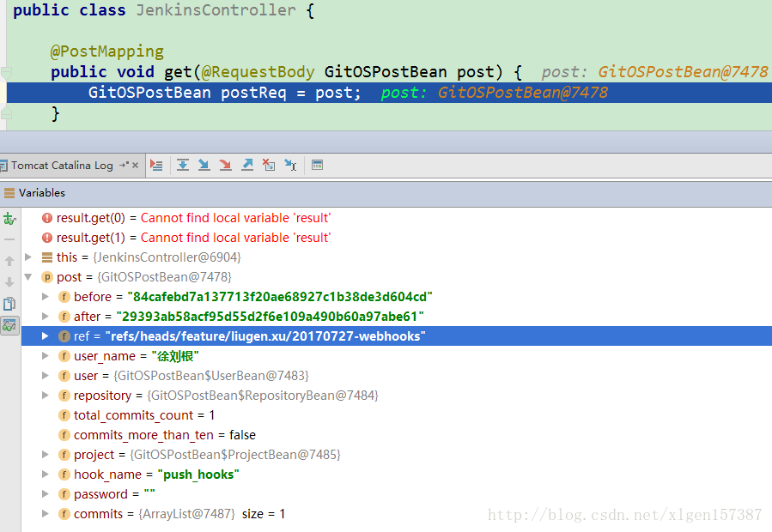Add a new watch with the plus-glasses icon
Image resolution: width=772 pixels, height=532 pixels.
(x=9, y=219)
